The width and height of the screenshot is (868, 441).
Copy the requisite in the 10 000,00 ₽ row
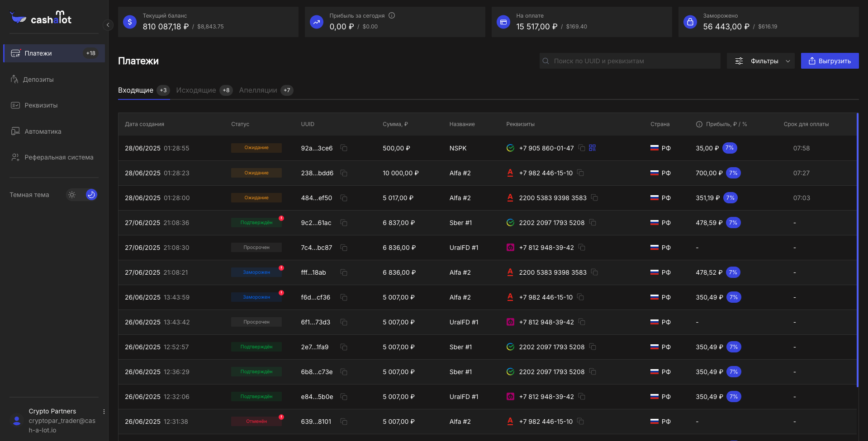pyautogui.click(x=580, y=173)
